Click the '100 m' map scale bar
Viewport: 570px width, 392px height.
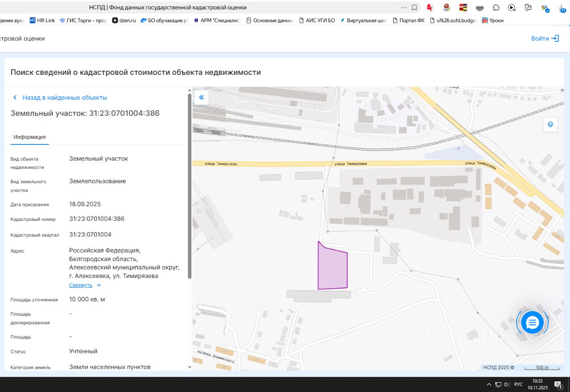point(542,367)
